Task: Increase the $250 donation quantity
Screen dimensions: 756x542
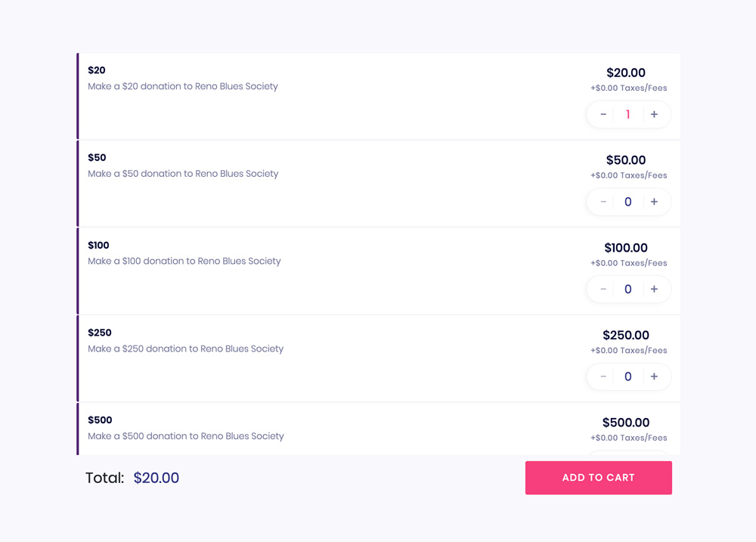Action: (654, 376)
